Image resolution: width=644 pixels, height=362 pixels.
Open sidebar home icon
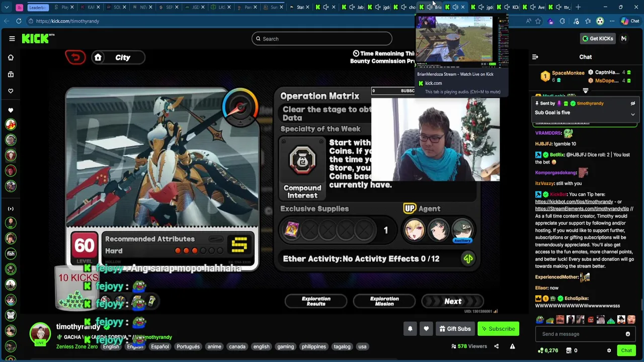[11, 57]
